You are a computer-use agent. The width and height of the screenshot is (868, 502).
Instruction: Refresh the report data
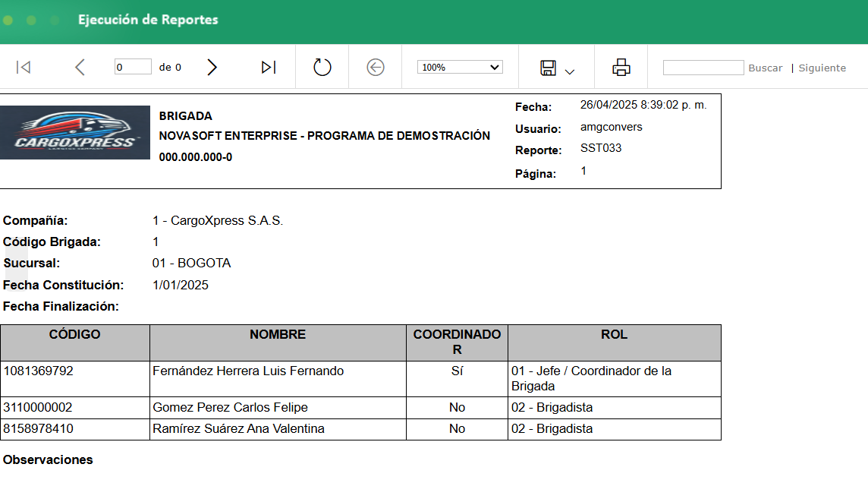[322, 67]
